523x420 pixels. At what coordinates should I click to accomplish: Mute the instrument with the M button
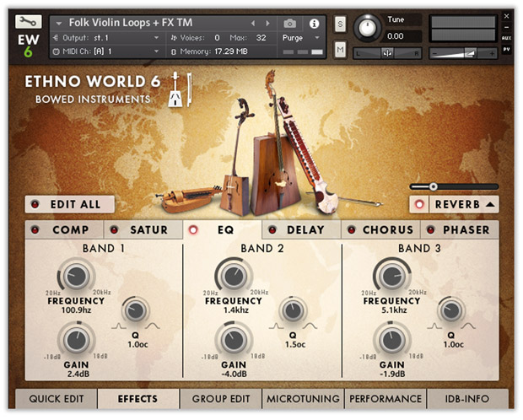pyautogui.click(x=340, y=51)
